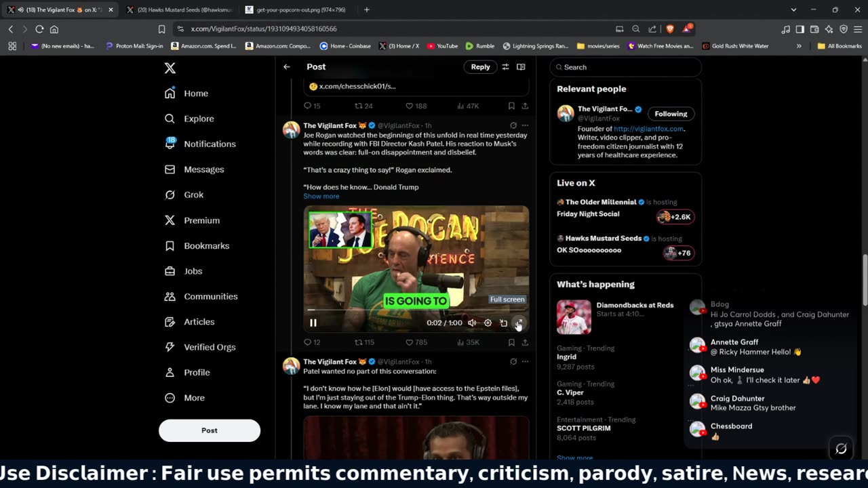Reply to the post with 15 replies

(312, 106)
